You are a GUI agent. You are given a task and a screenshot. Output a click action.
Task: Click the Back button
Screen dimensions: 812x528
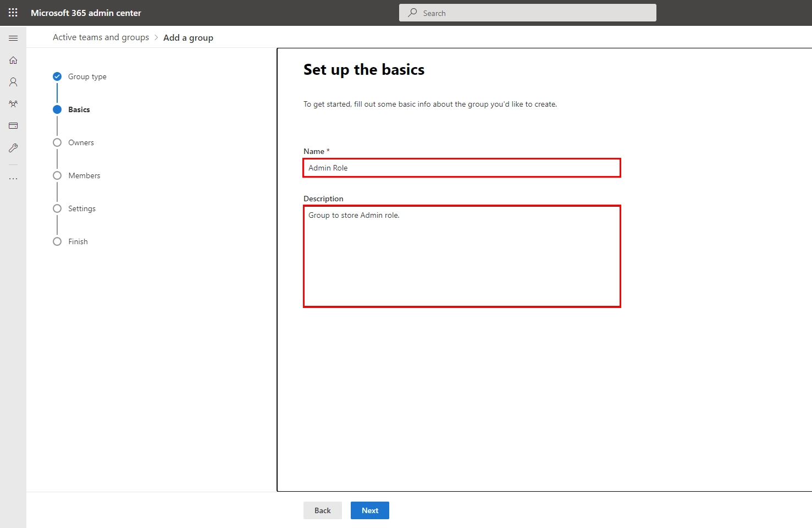(x=323, y=510)
